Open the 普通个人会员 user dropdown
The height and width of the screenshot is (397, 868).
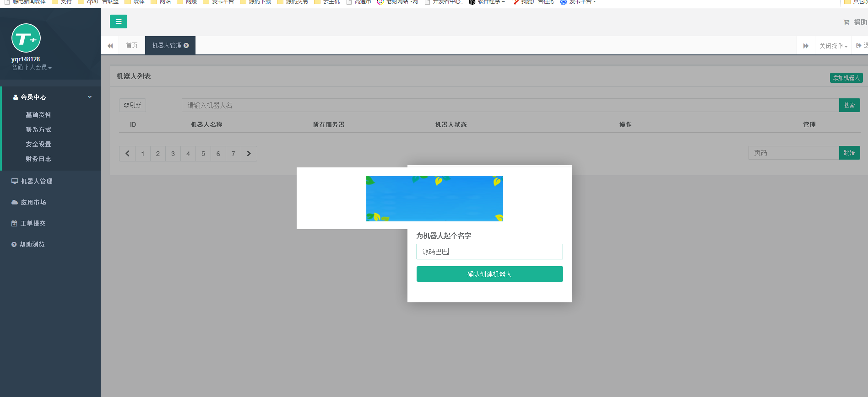click(x=32, y=68)
